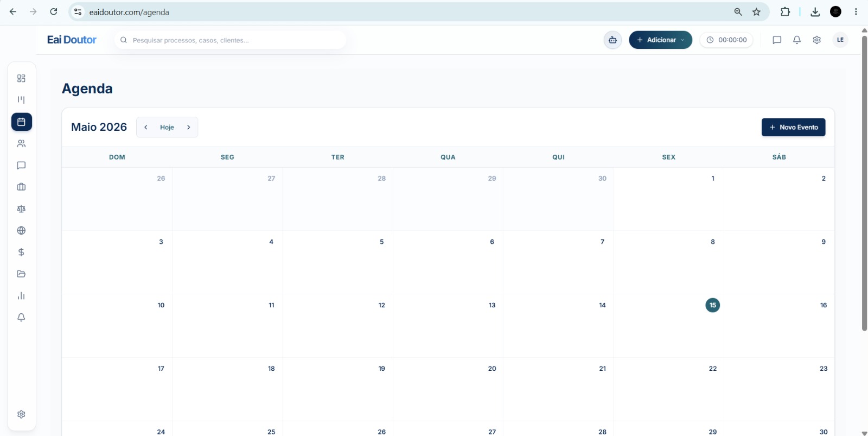Click the DOM weekday column header

coord(117,157)
